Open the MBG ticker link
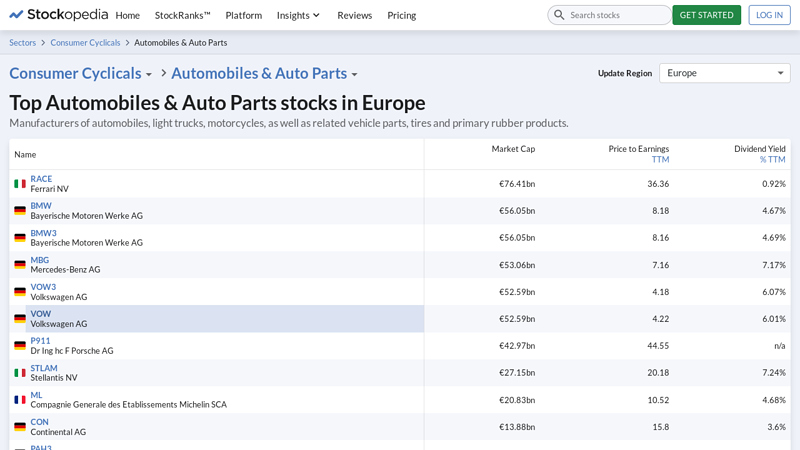 pyautogui.click(x=40, y=260)
